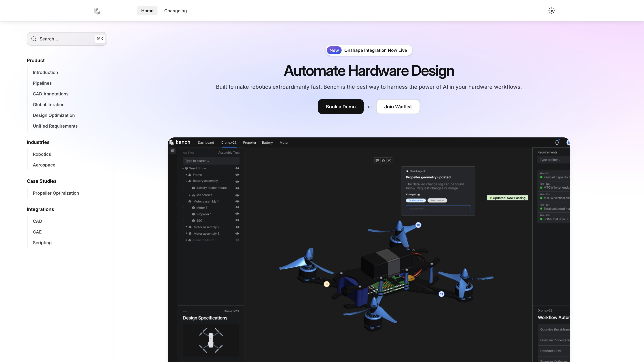
Task: Open the Changelog page
Action: (175, 11)
